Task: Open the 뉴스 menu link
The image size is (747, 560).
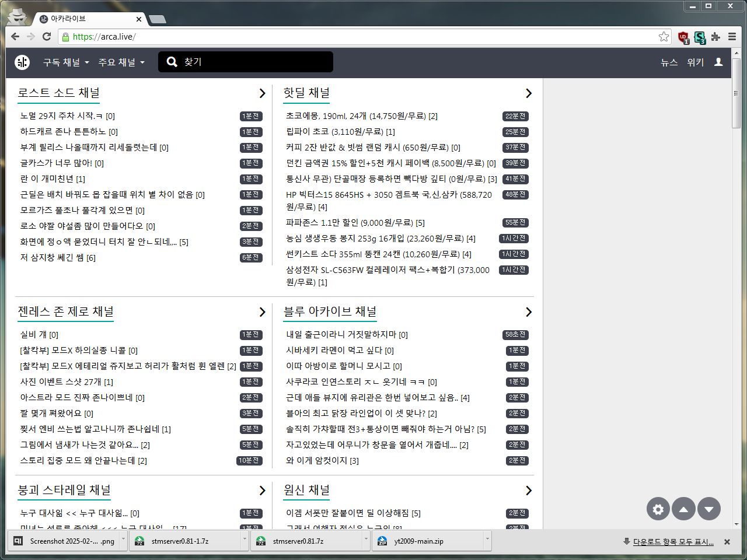Action: tap(669, 62)
